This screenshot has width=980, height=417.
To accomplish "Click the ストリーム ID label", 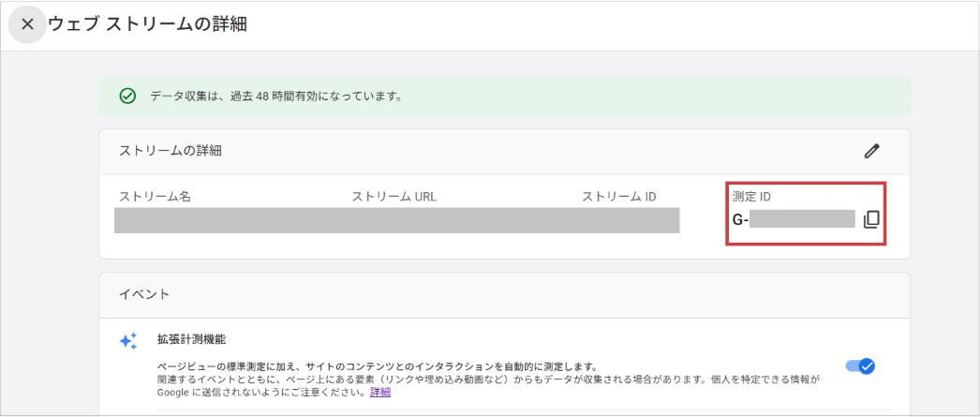I will (x=618, y=196).
